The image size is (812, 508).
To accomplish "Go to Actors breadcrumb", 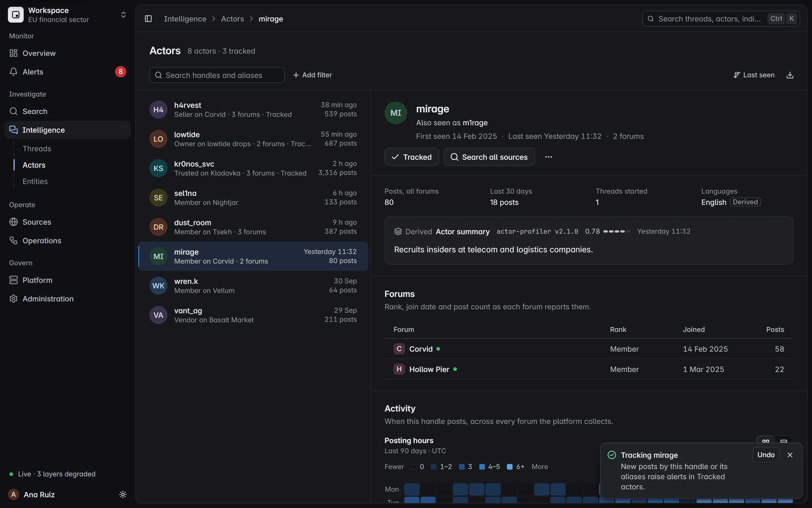I will (x=232, y=19).
